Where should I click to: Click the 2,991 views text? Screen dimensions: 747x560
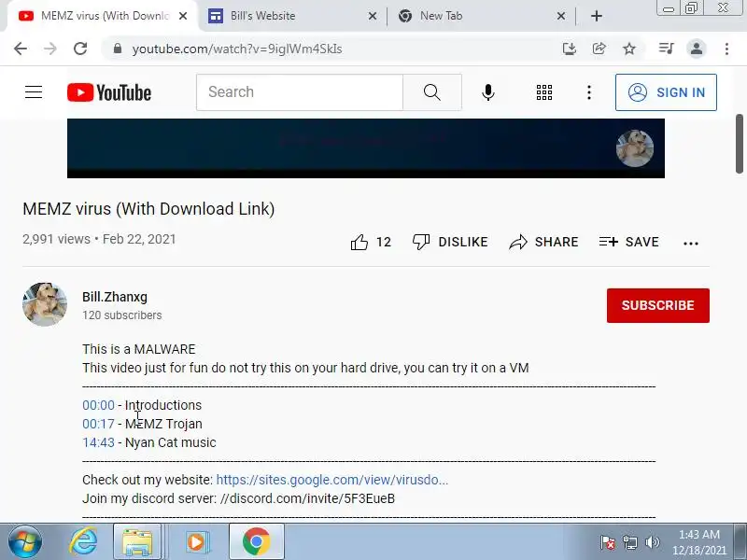click(x=56, y=239)
